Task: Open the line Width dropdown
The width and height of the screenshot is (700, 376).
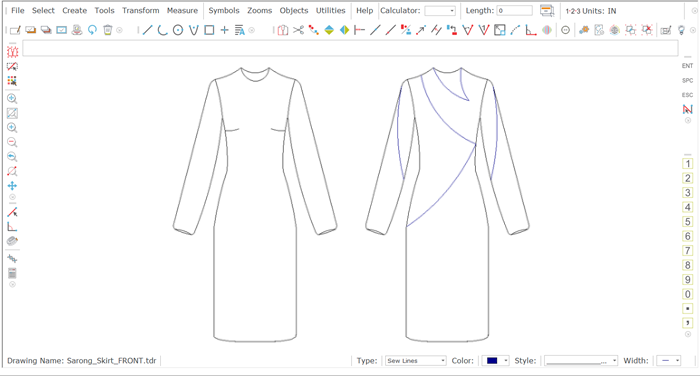Action: coord(668,361)
